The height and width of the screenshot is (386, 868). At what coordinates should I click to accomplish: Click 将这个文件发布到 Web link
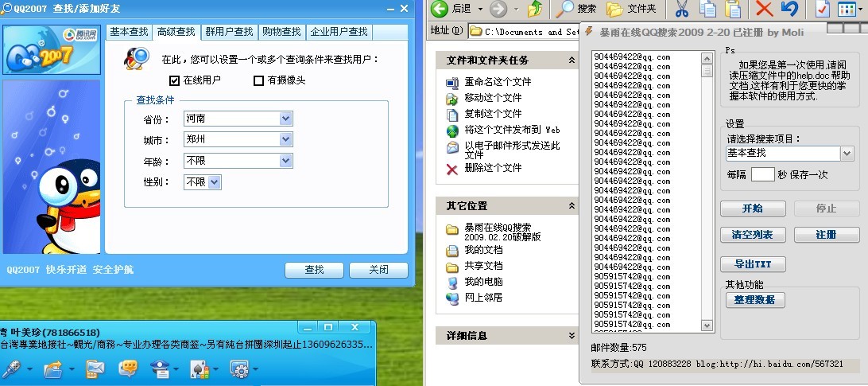coord(512,130)
